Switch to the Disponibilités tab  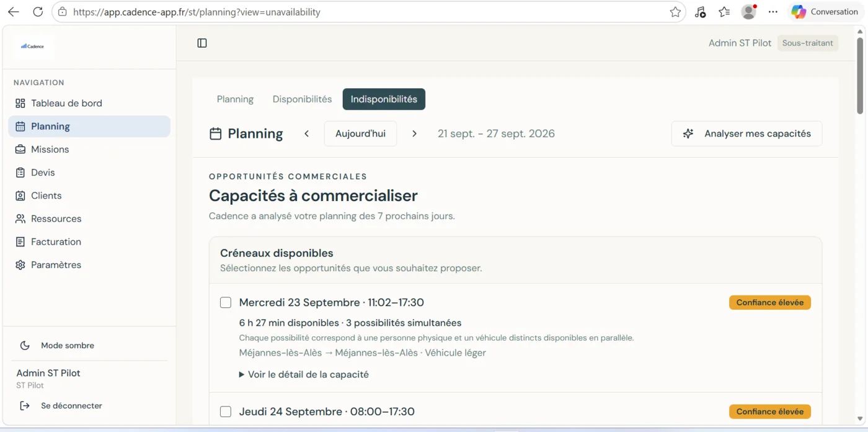302,99
